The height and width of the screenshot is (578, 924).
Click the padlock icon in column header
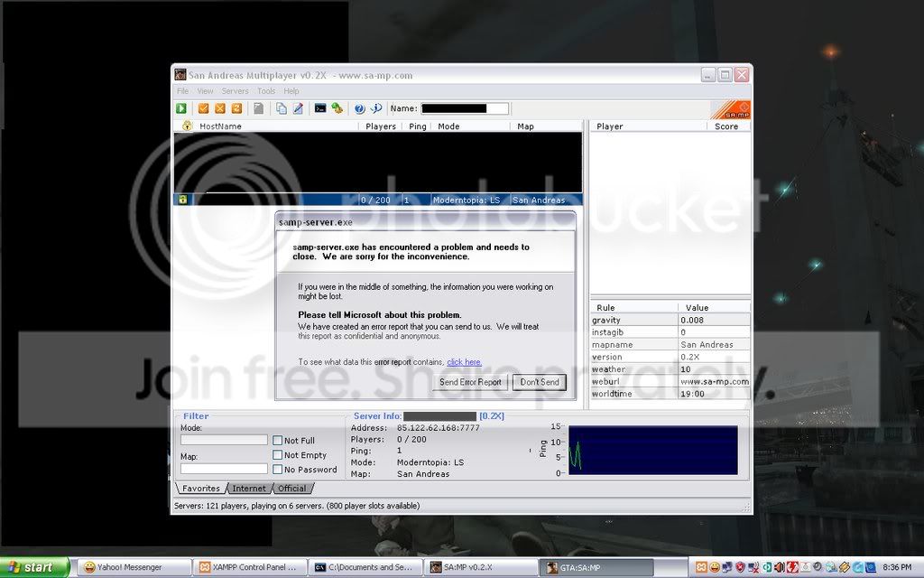pyautogui.click(x=187, y=126)
